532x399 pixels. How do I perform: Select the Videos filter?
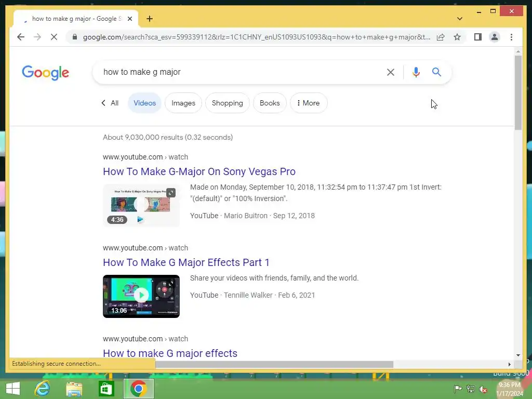(144, 103)
